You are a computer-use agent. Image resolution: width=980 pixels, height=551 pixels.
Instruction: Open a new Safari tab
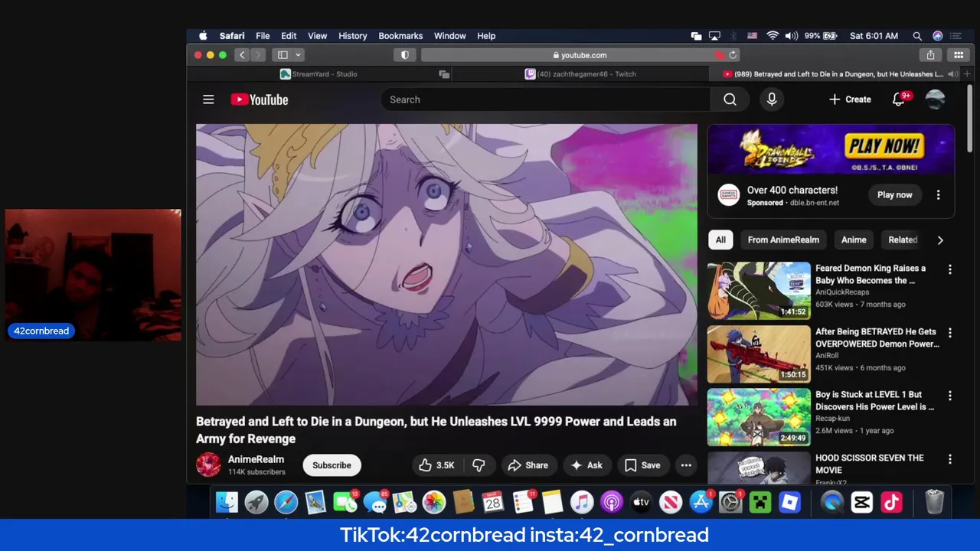[967, 74]
